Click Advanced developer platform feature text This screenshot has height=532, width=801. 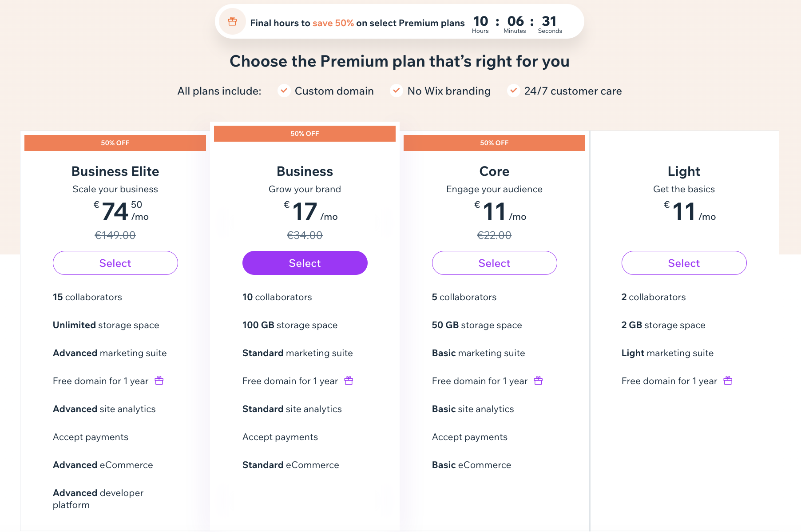(x=98, y=499)
